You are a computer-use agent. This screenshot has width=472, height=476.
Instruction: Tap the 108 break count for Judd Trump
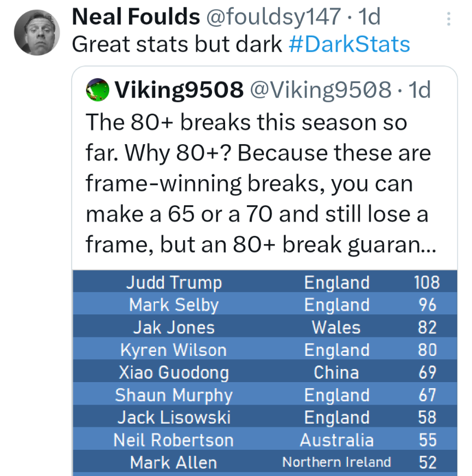[427, 282]
